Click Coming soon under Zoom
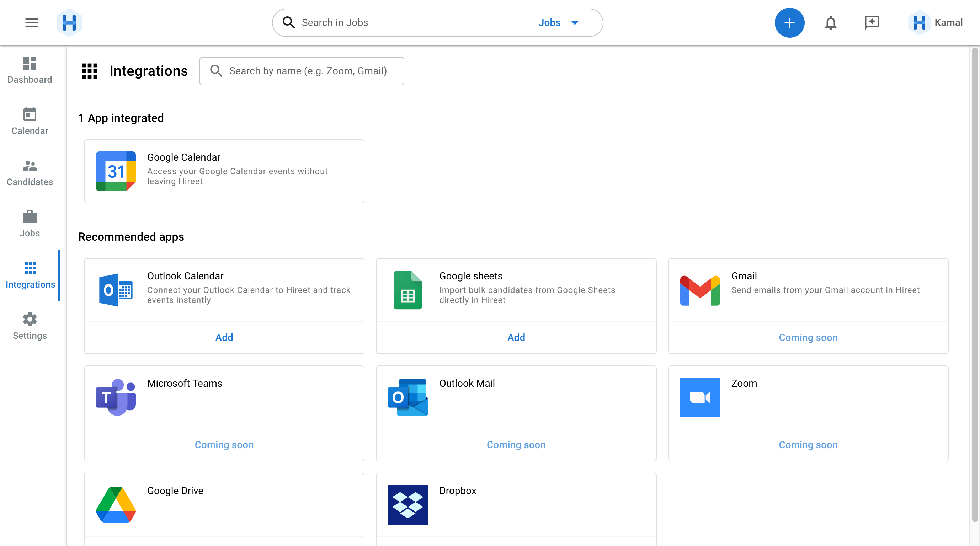Image resolution: width=980 pixels, height=546 pixels. (x=808, y=445)
